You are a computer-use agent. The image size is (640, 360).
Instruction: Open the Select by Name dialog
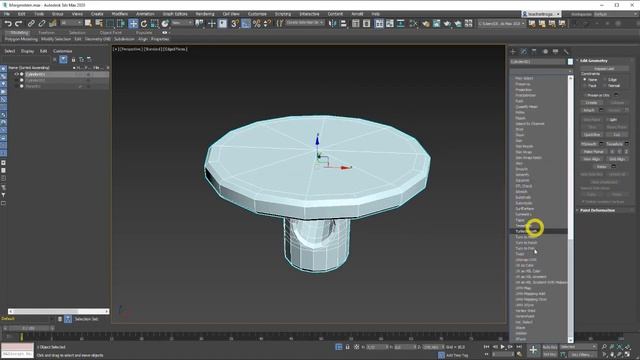[99, 24]
